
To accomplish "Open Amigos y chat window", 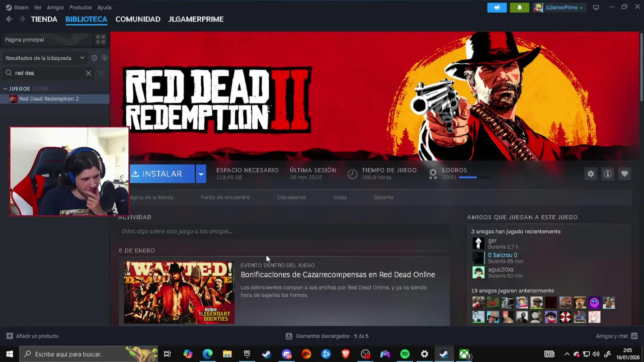I will click(616, 336).
